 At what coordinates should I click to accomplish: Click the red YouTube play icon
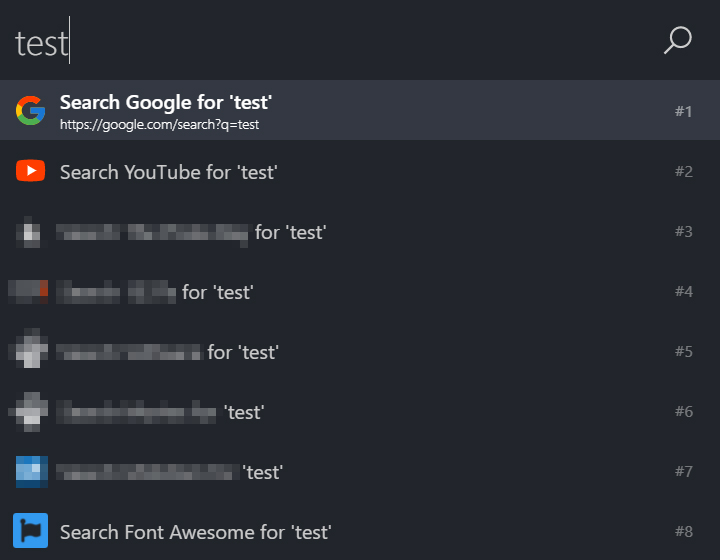pyautogui.click(x=30, y=171)
